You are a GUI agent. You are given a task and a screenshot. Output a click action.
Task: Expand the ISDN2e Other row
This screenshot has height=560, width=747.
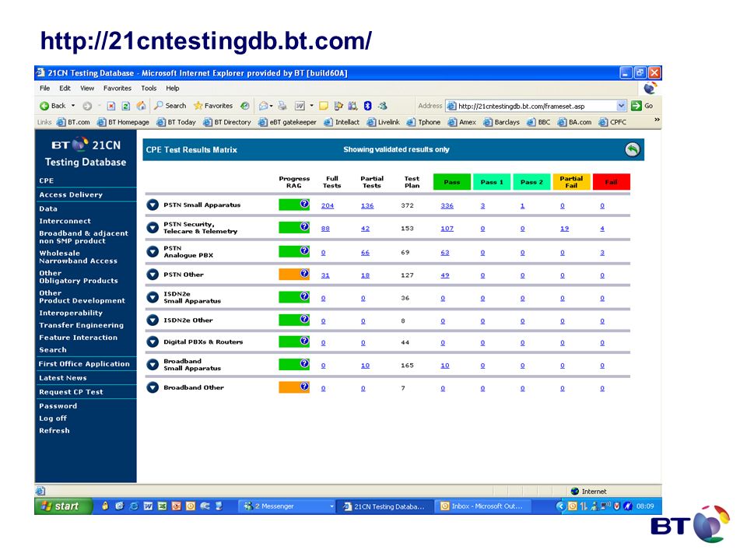click(x=153, y=320)
